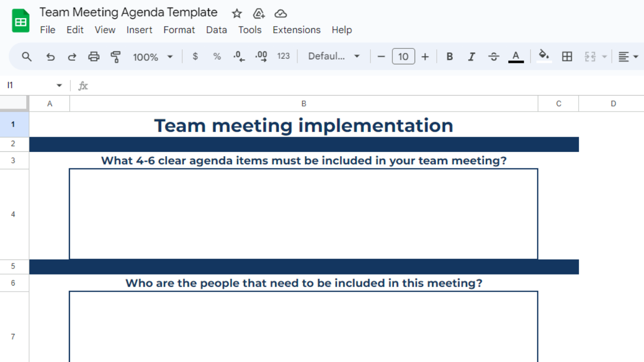The width and height of the screenshot is (644, 362).
Task: Click the "Team meeting implementation" title cell
Action: [304, 125]
